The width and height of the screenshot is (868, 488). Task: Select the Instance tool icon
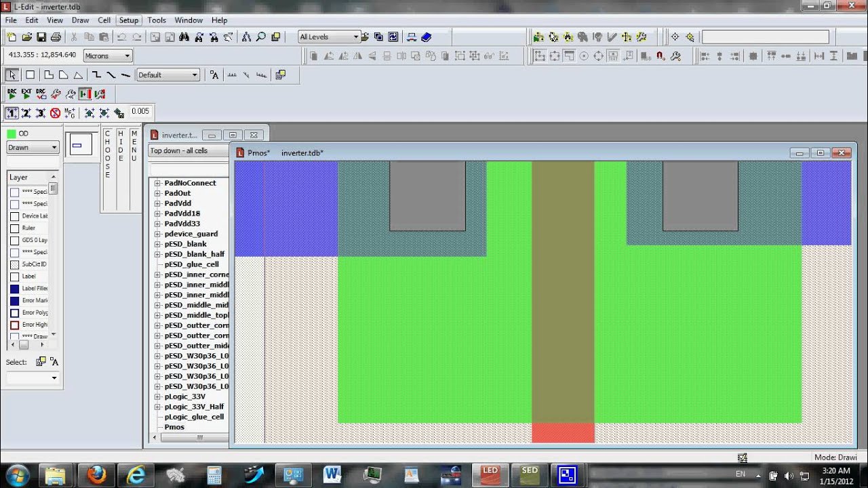pyautogui.click(x=280, y=75)
